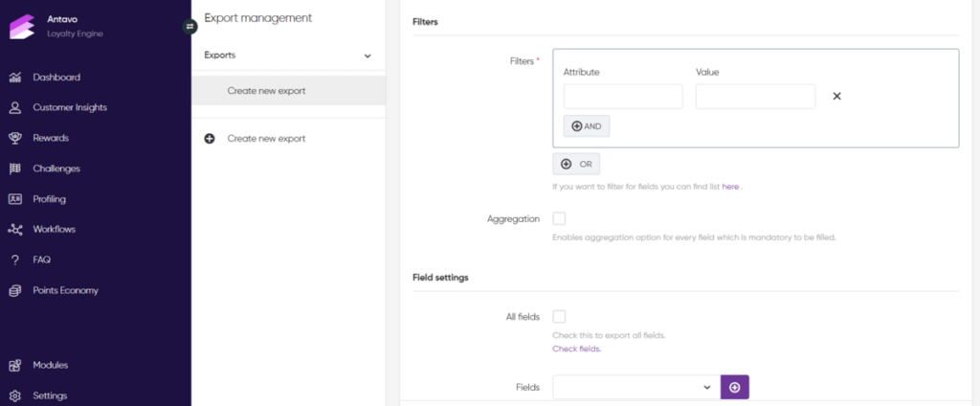980x406 pixels.
Task: Open the Challenges menu item
Action: click(56, 169)
